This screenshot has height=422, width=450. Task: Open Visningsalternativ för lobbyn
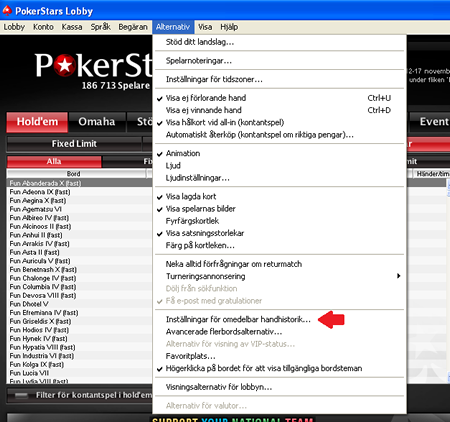pyautogui.click(x=279, y=387)
